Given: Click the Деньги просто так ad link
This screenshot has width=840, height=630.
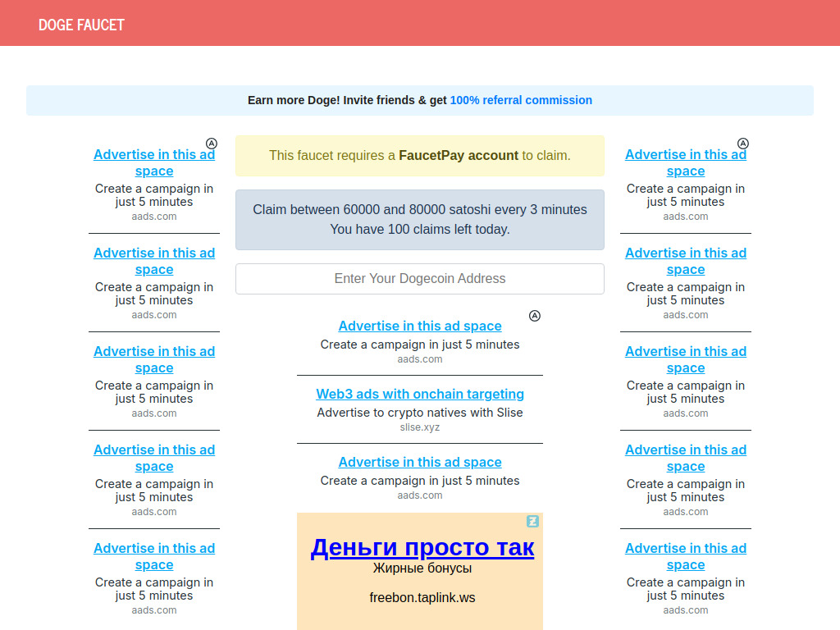Looking at the screenshot, I should click(423, 547).
